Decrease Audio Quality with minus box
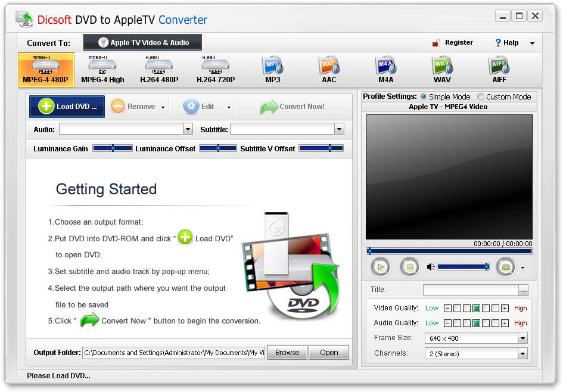Screen dimensions: 563x392 (x=447, y=323)
